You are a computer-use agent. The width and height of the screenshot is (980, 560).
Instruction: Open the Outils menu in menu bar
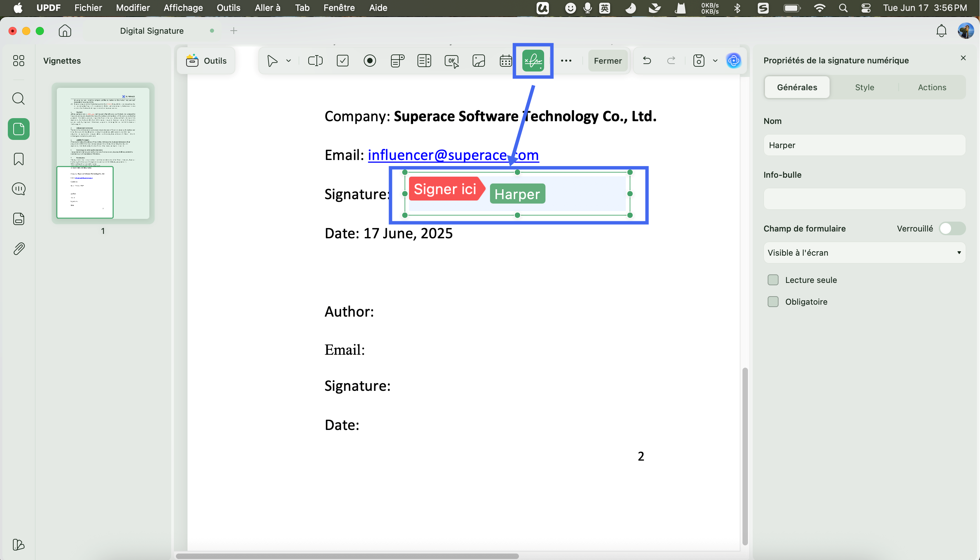[228, 8]
